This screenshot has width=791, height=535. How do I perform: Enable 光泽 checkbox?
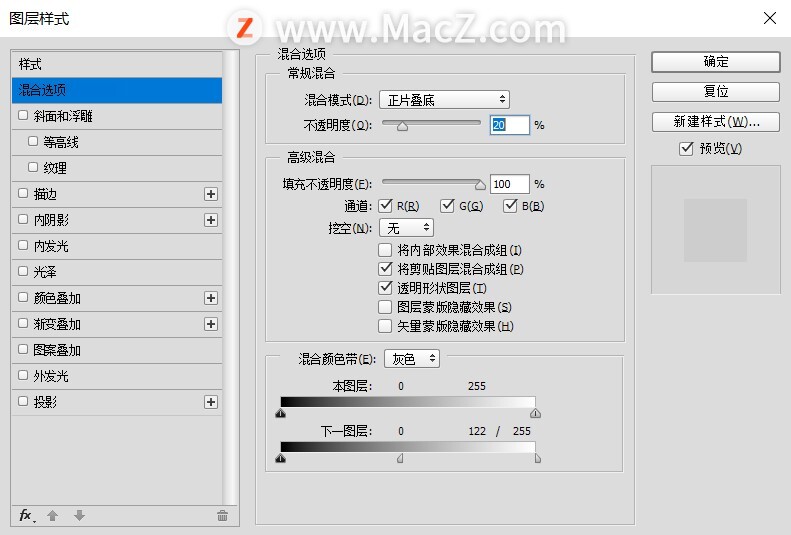[x=23, y=271]
